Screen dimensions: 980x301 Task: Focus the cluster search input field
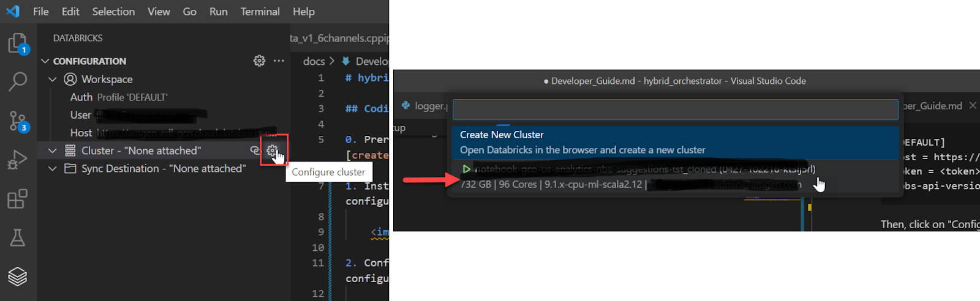(675, 110)
